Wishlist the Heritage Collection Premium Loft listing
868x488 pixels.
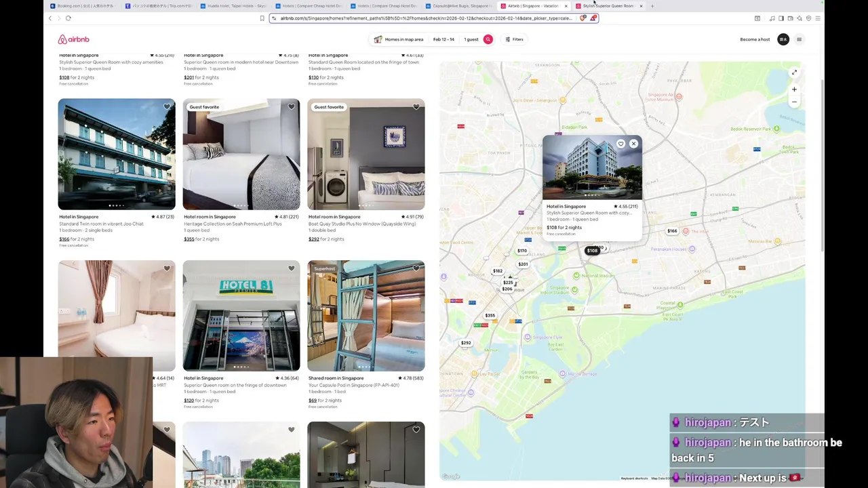click(292, 107)
